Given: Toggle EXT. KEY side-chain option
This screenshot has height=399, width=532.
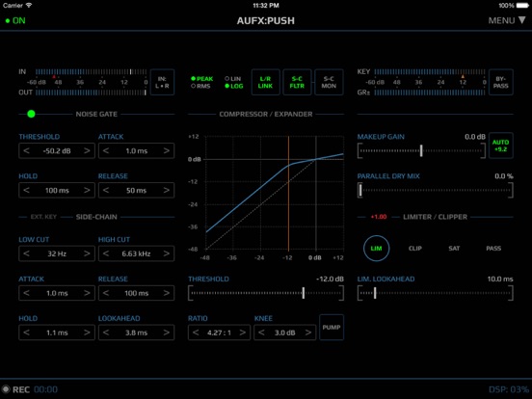Looking at the screenshot, I should point(43,217).
